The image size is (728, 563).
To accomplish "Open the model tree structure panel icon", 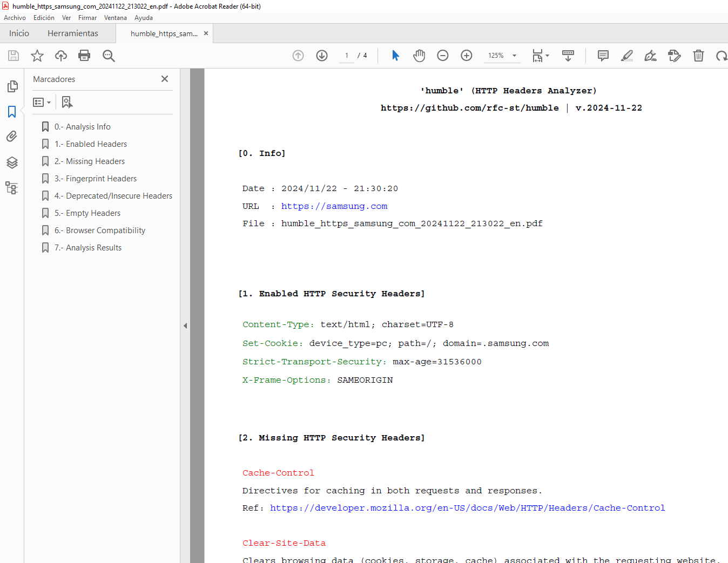I will click(12, 188).
